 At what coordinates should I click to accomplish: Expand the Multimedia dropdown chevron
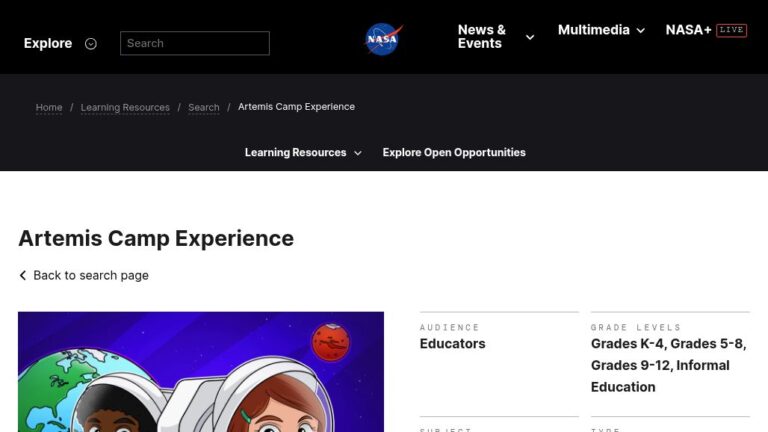(x=641, y=30)
